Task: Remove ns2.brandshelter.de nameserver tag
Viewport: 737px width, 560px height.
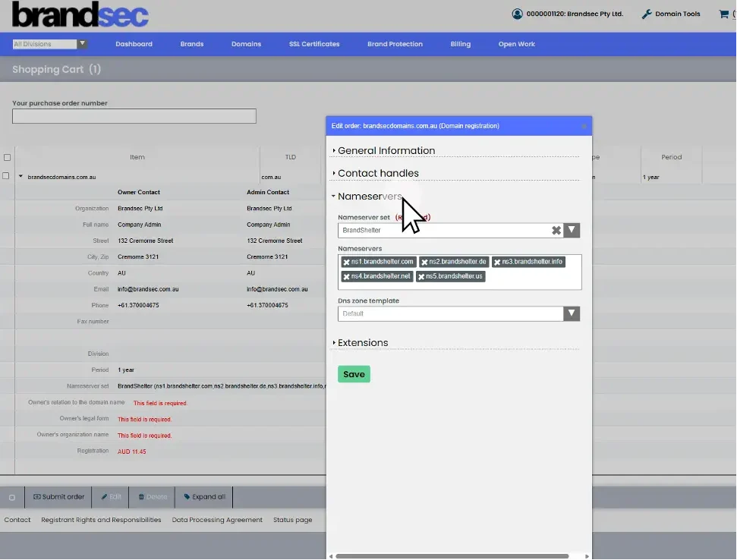Action: (424, 262)
